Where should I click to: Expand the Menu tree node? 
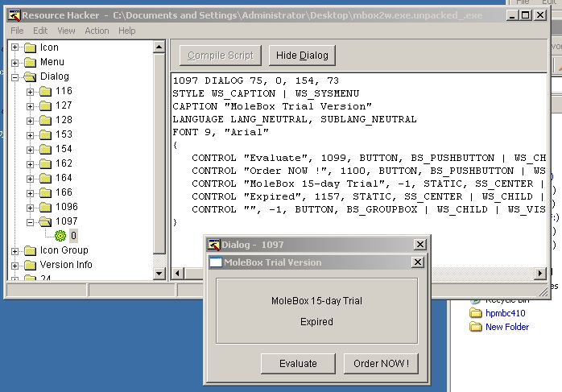pos(14,63)
